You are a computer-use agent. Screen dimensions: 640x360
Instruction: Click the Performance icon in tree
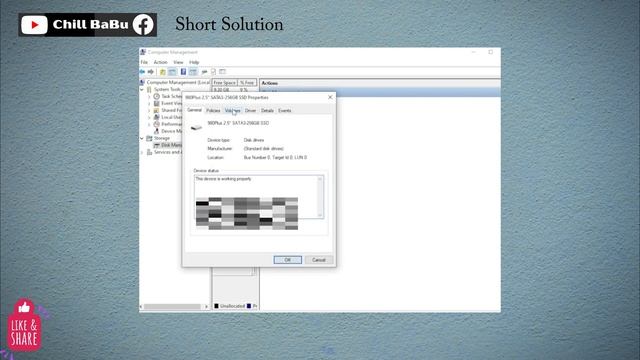tap(156, 124)
